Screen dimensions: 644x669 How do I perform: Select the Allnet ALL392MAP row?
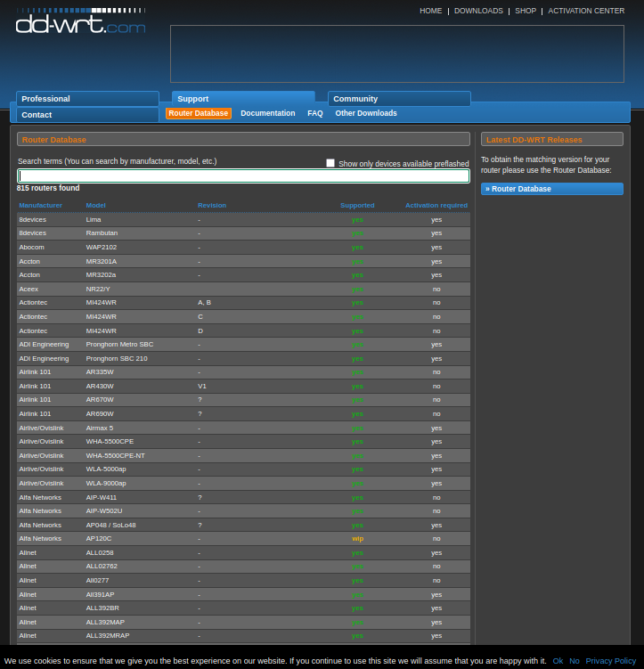pos(243,622)
